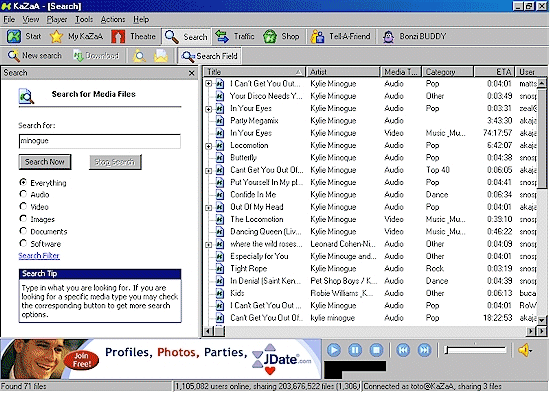Screen dimensions: 550x393
Task: Open the File menu
Action: pyautogui.click(x=9, y=19)
